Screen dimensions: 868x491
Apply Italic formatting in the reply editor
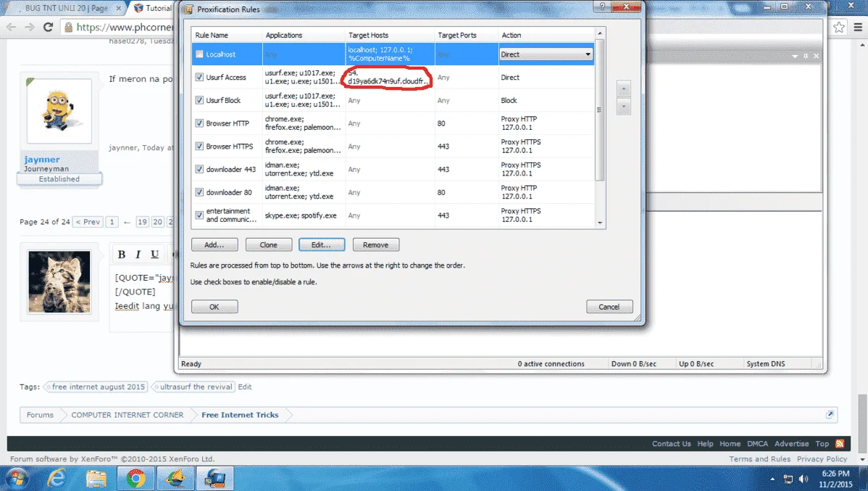tap(138, 255)
